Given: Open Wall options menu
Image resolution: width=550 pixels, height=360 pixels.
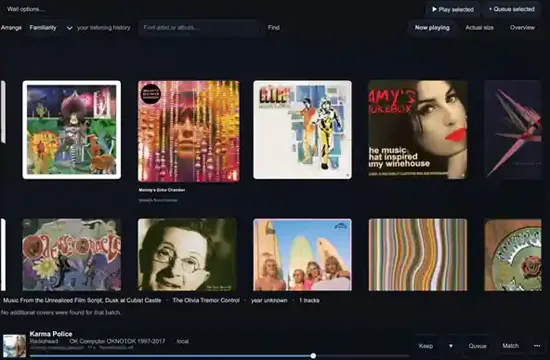Looking at the screenshot, I should pos(26,9).
